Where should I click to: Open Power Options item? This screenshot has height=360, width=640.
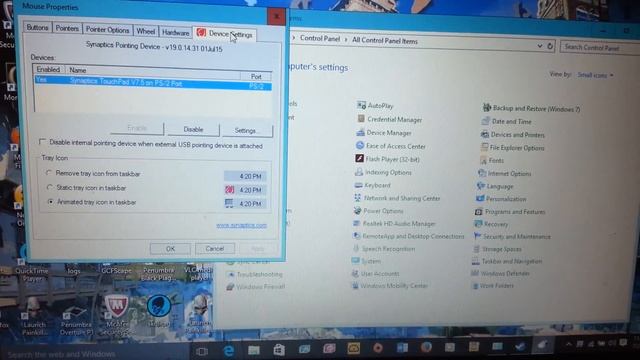click(x=378, y=211)
